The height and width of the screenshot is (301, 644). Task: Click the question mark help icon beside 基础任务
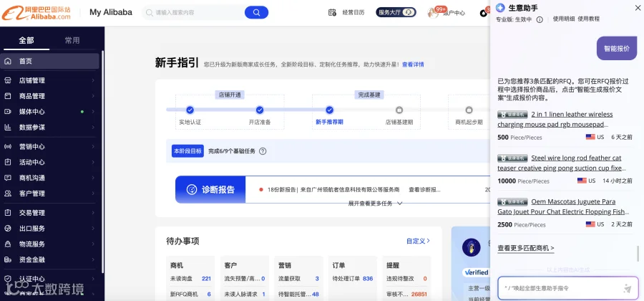[263, 151]
